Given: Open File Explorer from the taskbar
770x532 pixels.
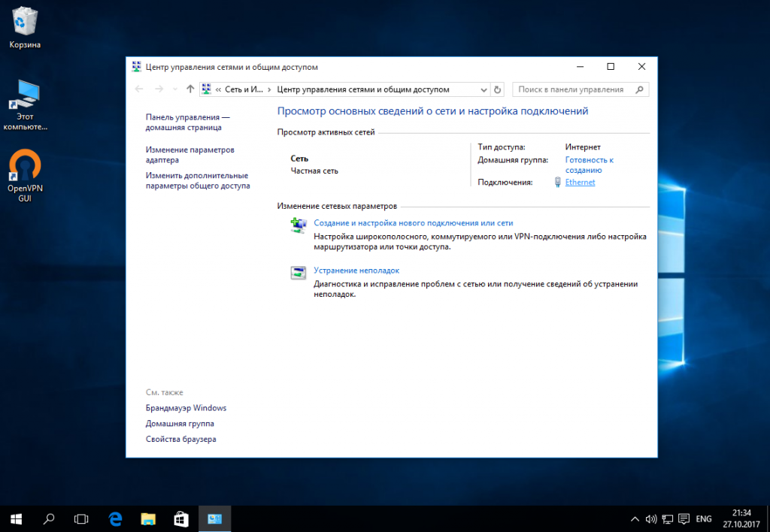Looking at the screenshot, I should click(148, 518).
